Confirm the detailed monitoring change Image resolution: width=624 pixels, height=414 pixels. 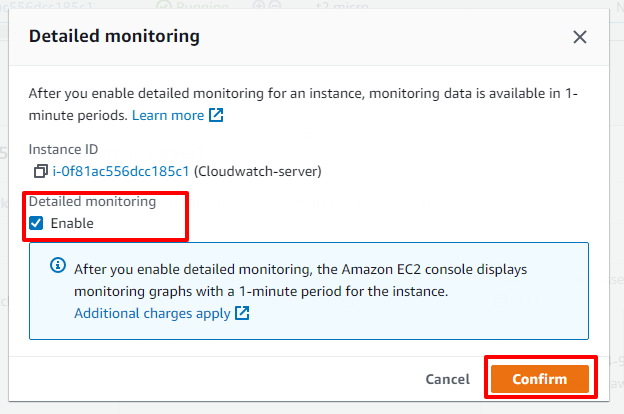(x=540, y=379)
